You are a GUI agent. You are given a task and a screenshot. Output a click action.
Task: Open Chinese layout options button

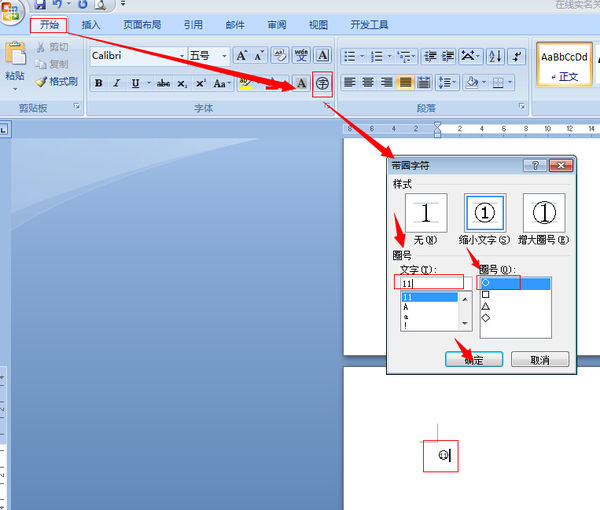470,57
